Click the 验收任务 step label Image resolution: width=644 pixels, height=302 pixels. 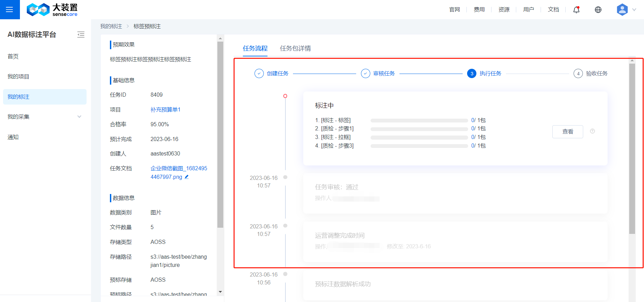[x=597, y=74]
